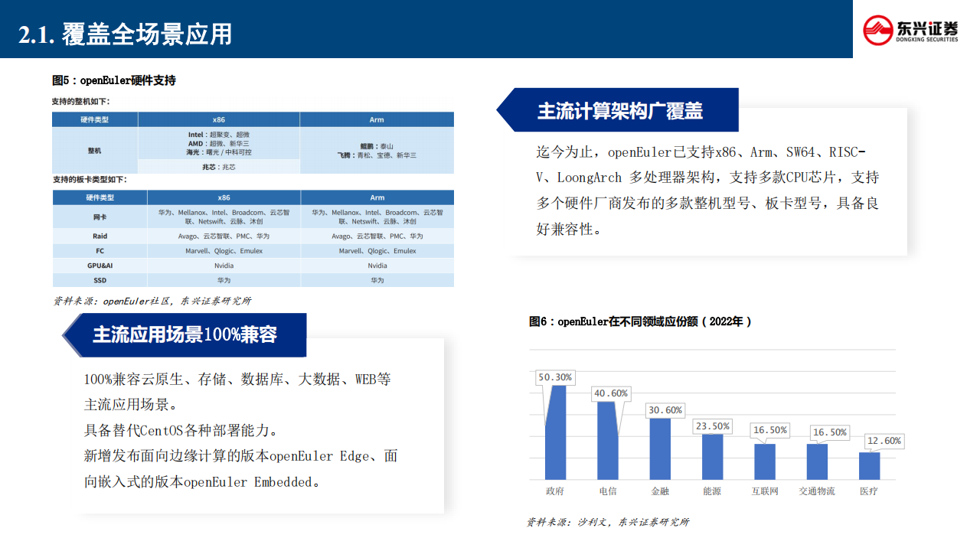This screenshot has width=980, height=551.
Task: Click the 互联网 axis label
Action: [764, 491]
